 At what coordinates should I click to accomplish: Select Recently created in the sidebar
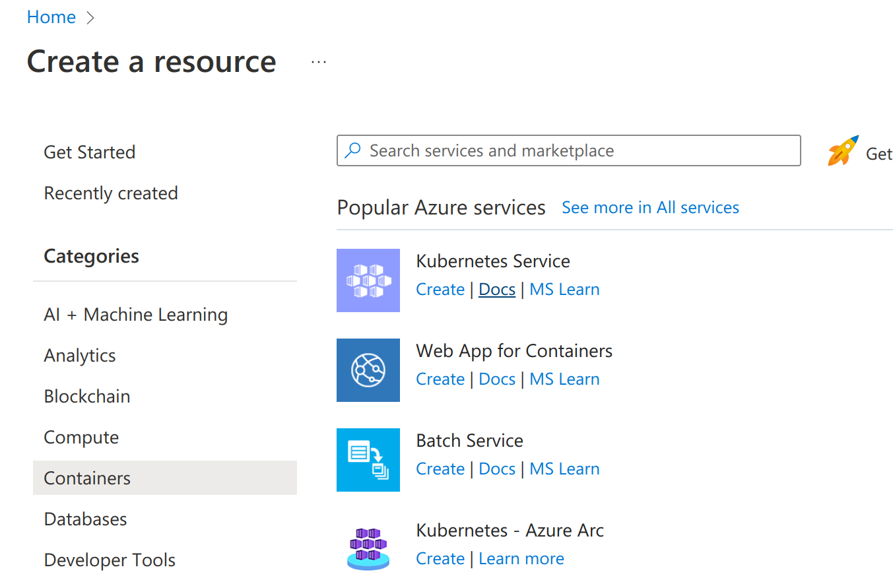[x=111, y=193]
